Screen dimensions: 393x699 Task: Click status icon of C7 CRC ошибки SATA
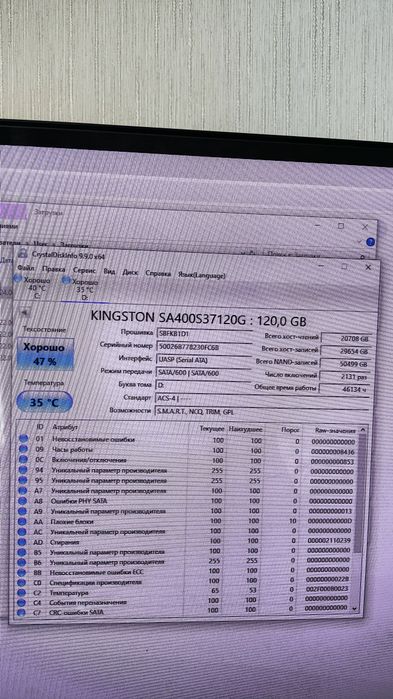(20, 613)
